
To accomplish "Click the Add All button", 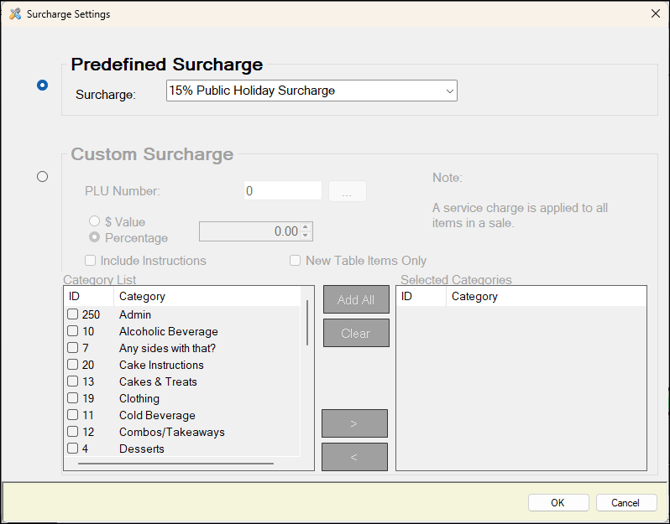I will 356,300.
